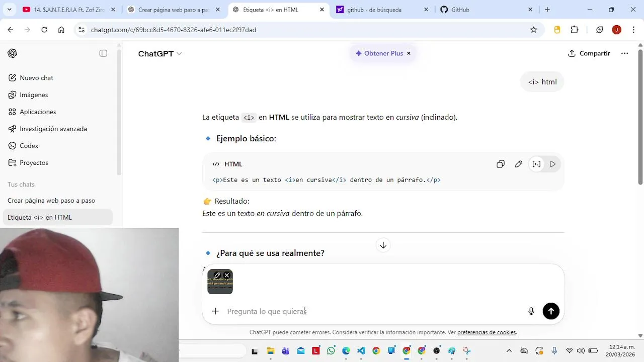This screenshot has width=644, height=362.
Task: Collapse the sidebar with the panel icon
Action: coord(103,53)
